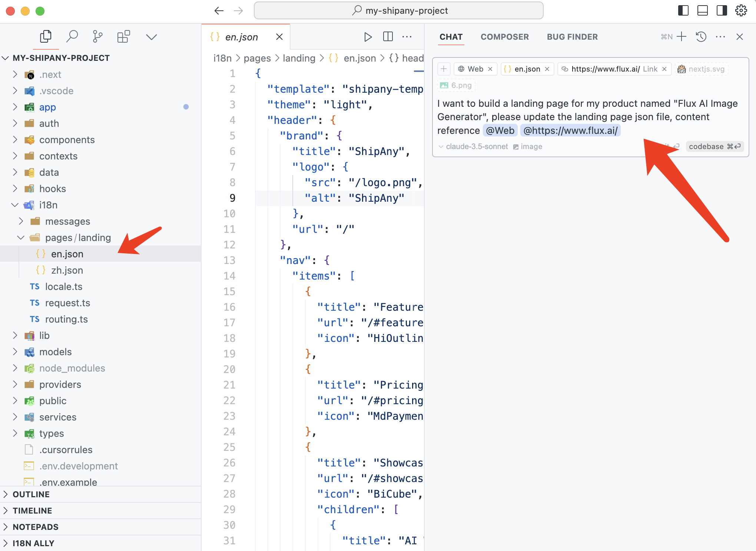Click the codebase submit button
Image resolution: width=756 pixels, height=551 pixels.
pyautogui.click(x=714, y=146)
